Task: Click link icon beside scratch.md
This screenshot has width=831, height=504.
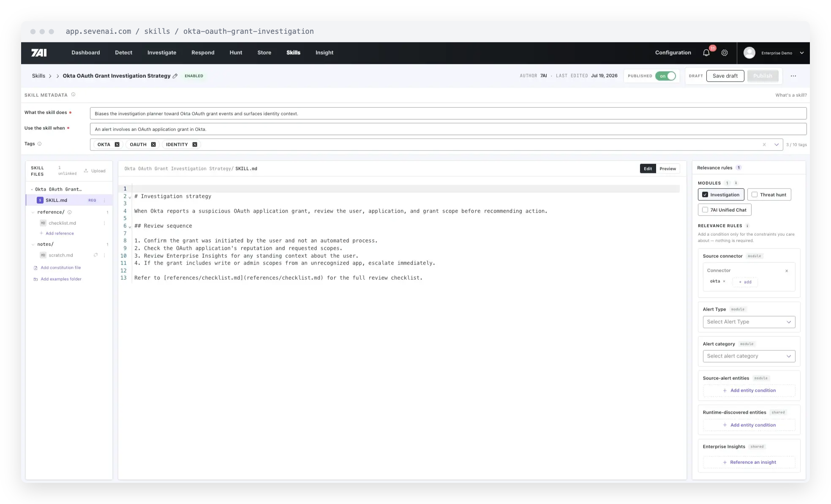Action: (95, 255)
